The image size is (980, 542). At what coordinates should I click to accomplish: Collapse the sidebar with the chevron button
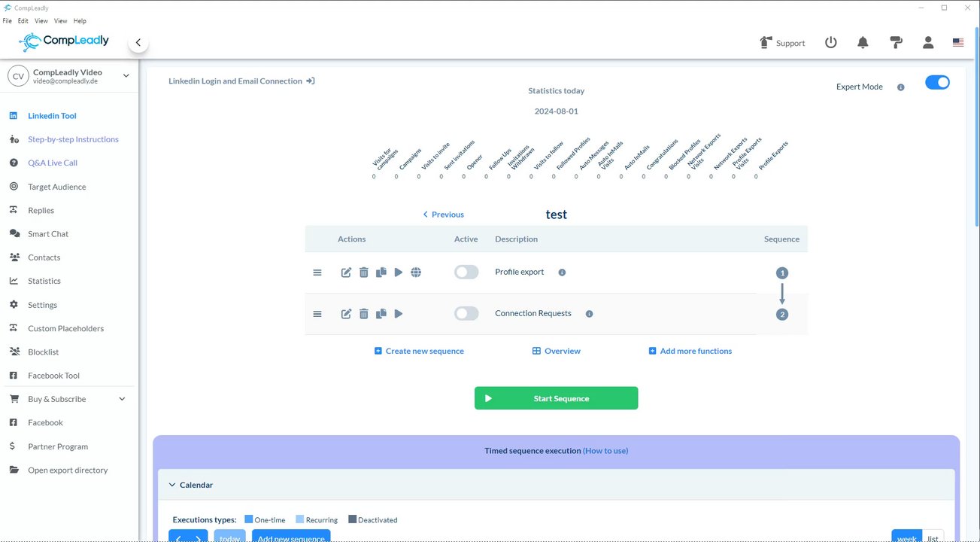coord(138,43)
